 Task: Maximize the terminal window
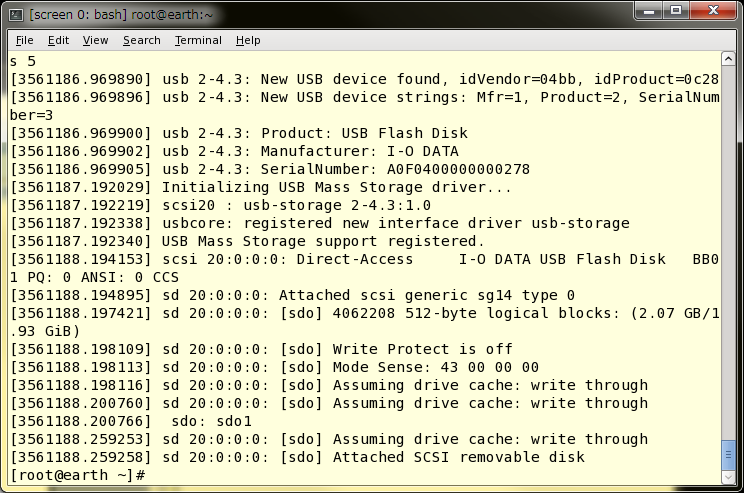click(676, 11)
